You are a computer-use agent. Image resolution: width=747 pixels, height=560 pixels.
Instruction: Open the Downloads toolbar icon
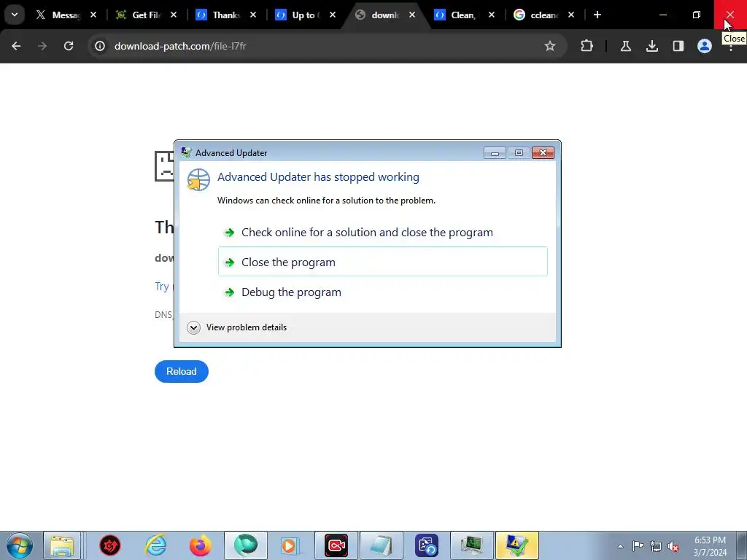pyautogui.click(x=651, y=46)
